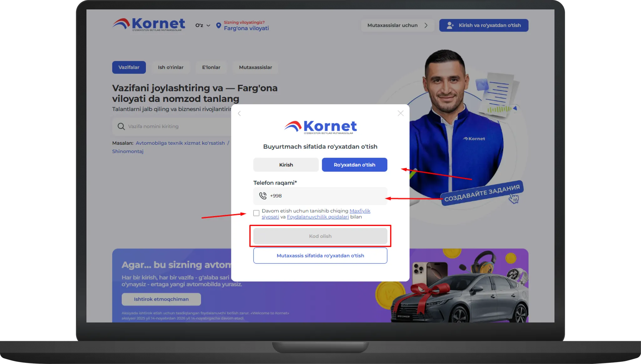Open the Foydalanuvchilik qoidalari link

point(318,217)
